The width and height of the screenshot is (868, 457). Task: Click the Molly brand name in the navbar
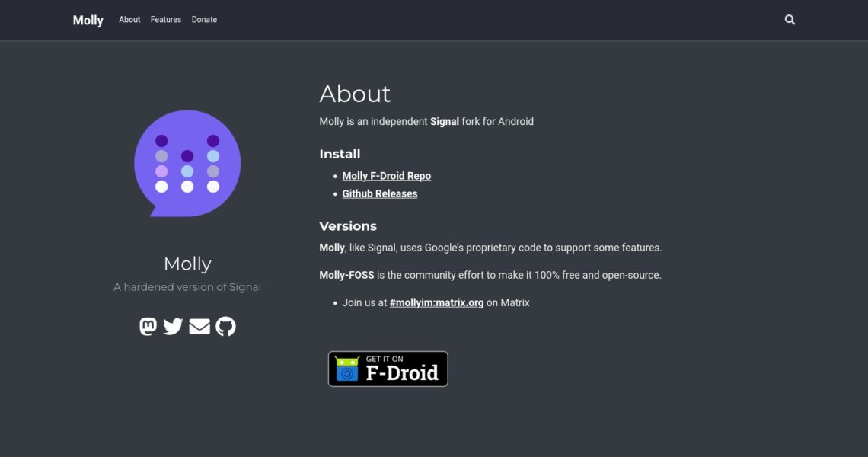click(x=88, y=21)
